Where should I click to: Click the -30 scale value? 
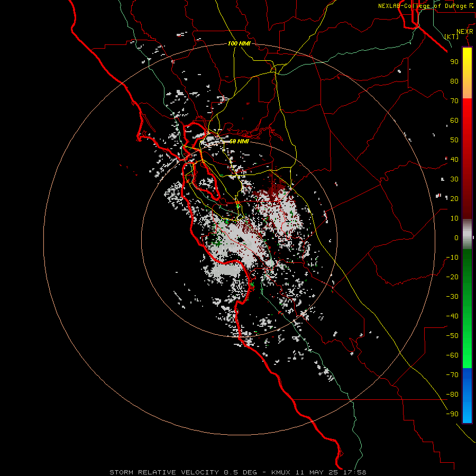452,297
